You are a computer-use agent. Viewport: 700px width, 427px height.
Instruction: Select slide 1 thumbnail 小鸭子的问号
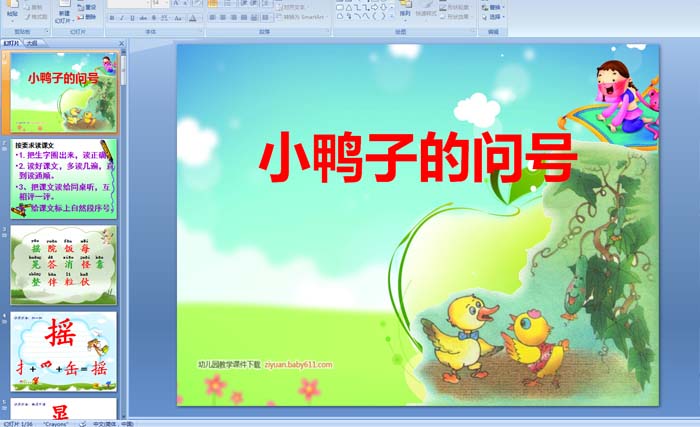tap(64, 92)
